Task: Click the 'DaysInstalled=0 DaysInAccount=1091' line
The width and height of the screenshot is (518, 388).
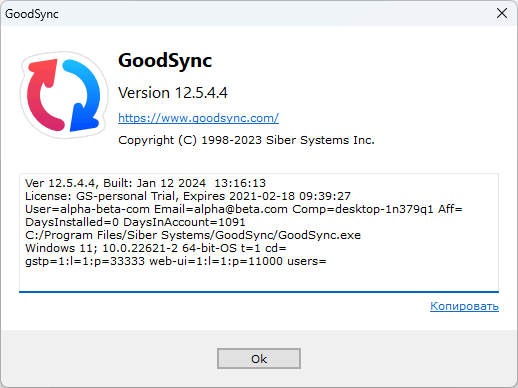Action: [x=135, y=222]
